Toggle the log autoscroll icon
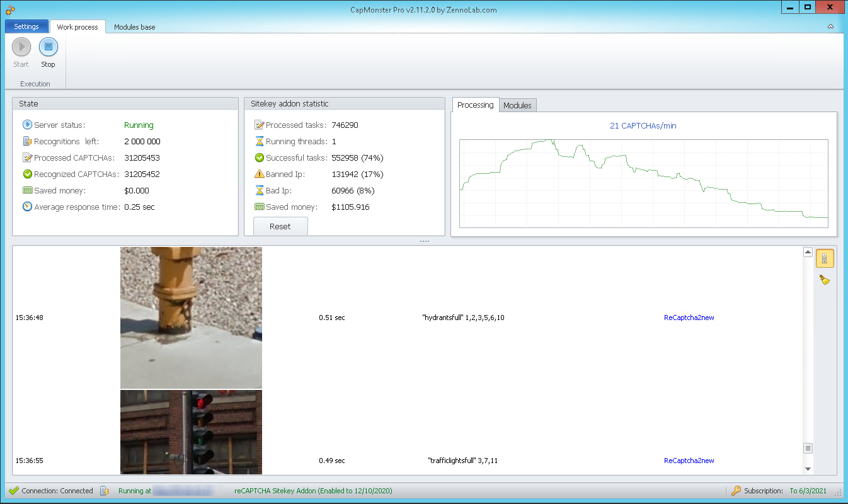Image resolution: width=848 pixels, height=504 pixels. pyautogui.click(x=825, y=258)
